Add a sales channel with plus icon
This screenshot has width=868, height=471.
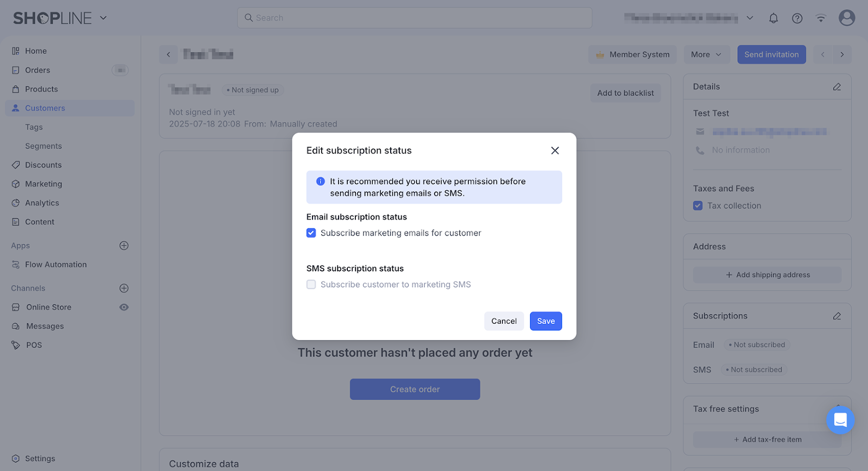pyautogui.click(x=124, y=288)
